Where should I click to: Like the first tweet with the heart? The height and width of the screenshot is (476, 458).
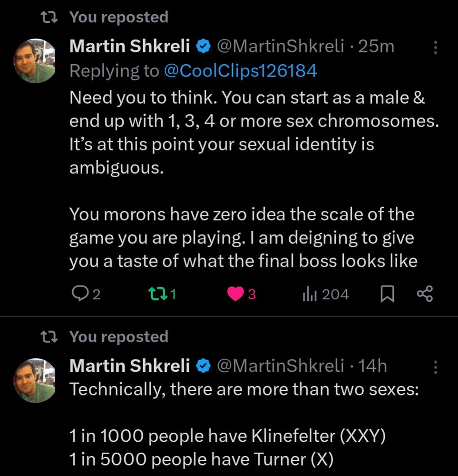[235, 295]
